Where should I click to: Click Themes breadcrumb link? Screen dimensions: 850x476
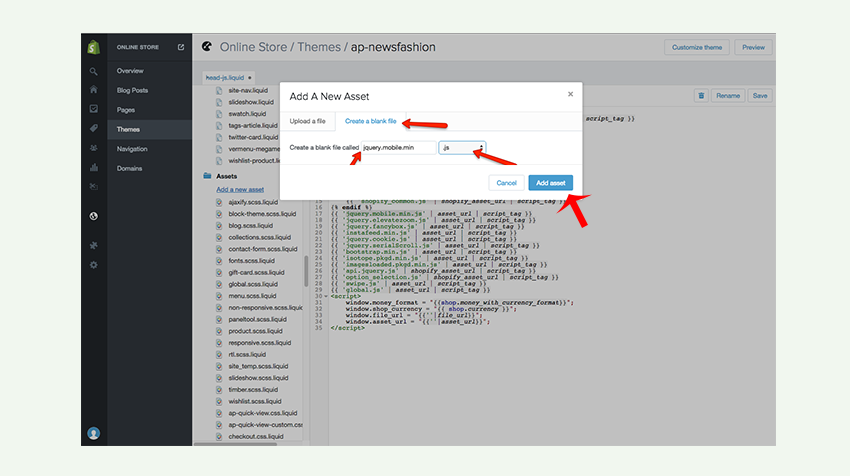coord(319,47)
